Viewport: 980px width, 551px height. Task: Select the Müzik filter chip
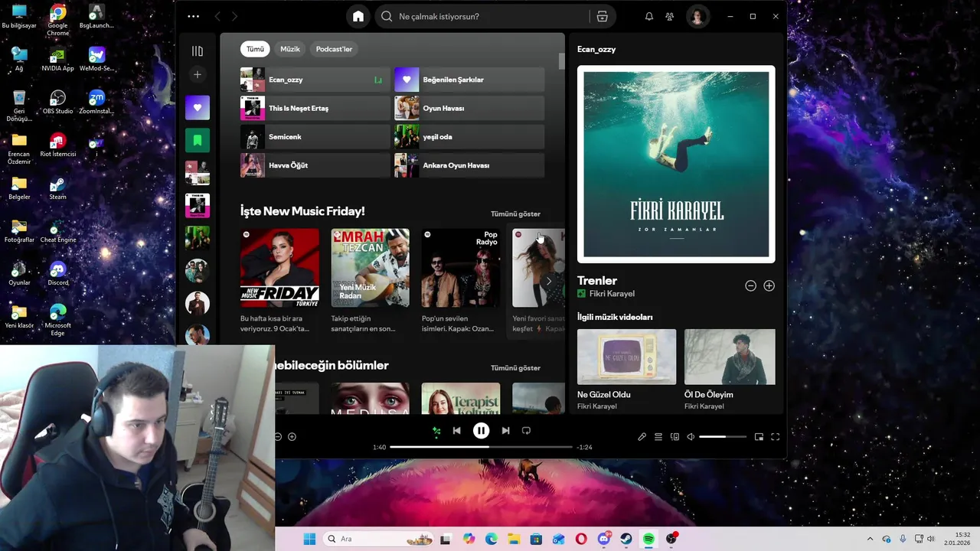click(290, 49)
